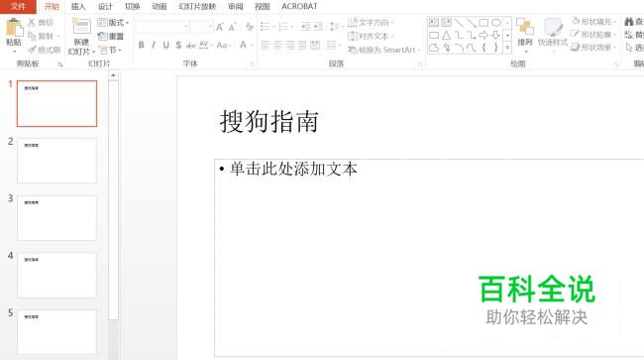Choose the rectangle shape in gallery
This screenshot has width=644, height=360.
pos(483,22)
